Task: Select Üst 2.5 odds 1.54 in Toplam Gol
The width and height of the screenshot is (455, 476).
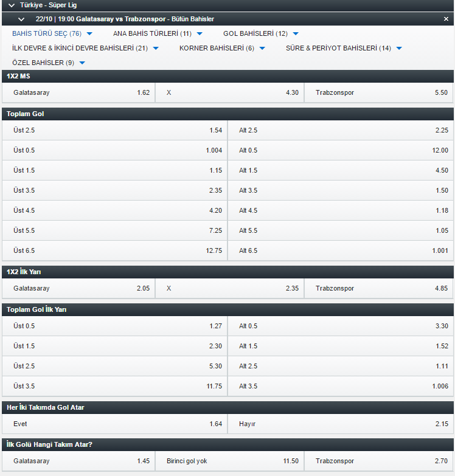Action: [x=114, y=130]
